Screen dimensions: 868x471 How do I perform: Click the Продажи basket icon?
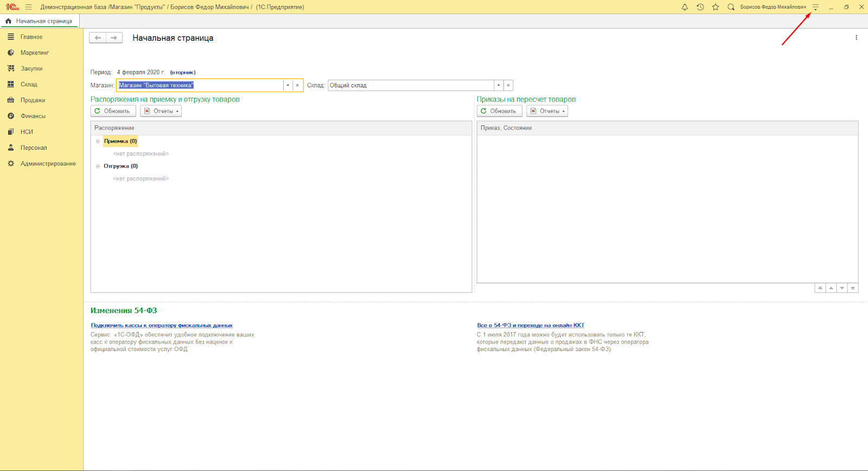[10, 100]
